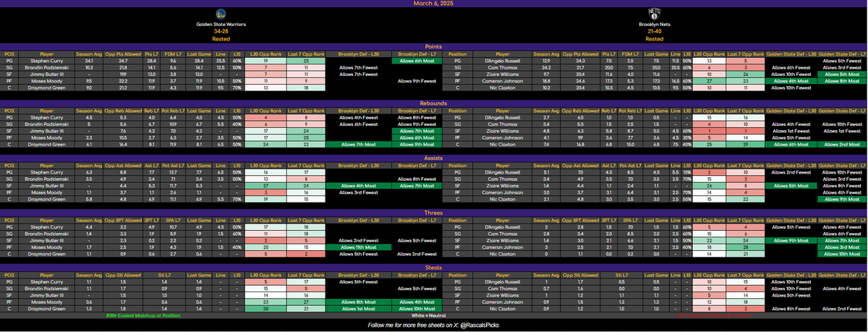868x332 pixels.
Task: Select POS header in the Threes table
Action: pyautogui.click(x=9, y=221)
